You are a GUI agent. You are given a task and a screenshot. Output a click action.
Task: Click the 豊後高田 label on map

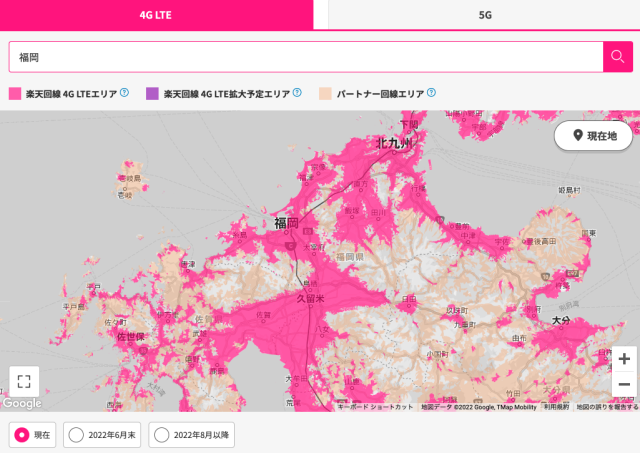coord(541,241)
